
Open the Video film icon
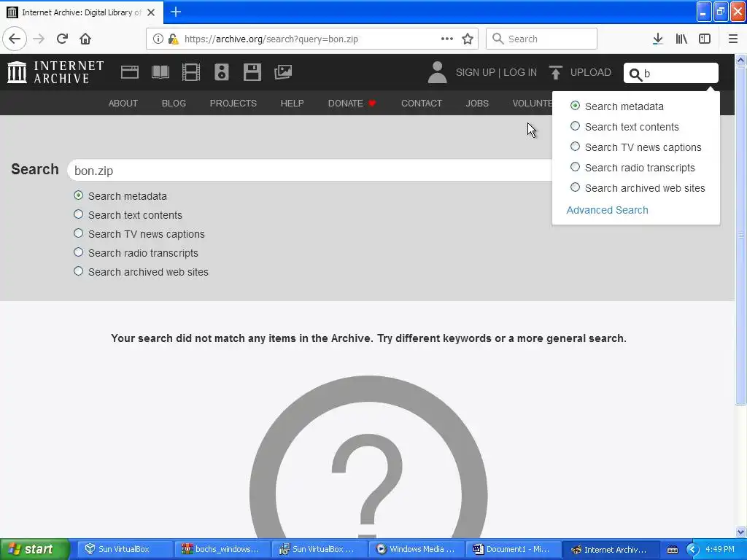click(x=191, y=72)
